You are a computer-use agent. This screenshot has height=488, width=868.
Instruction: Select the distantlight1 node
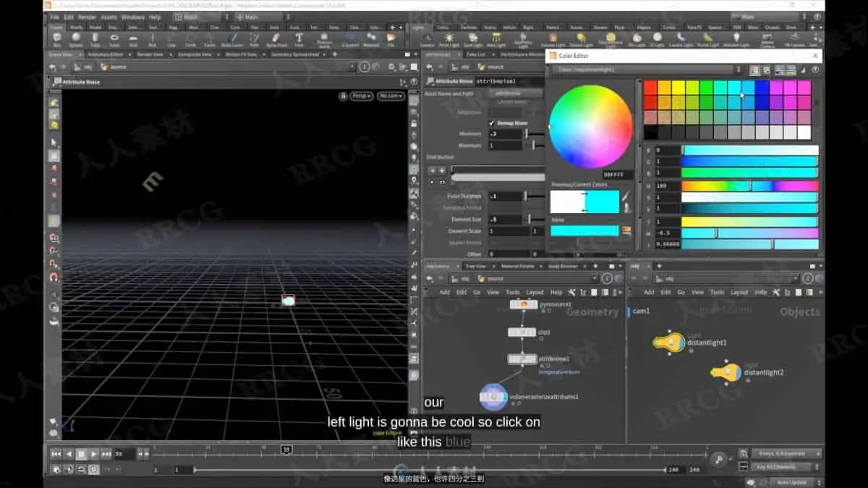coord(670,342)
